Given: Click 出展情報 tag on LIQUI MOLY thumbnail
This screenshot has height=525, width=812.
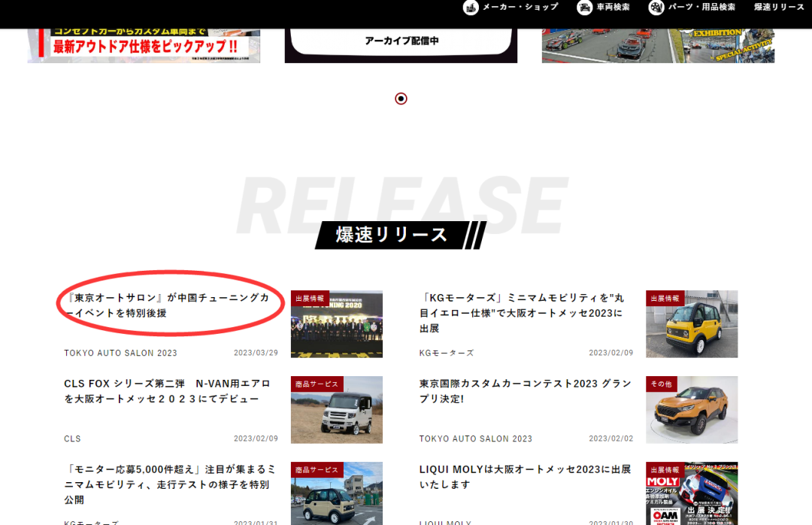Looking at the screenshot, I should [665, 469].
